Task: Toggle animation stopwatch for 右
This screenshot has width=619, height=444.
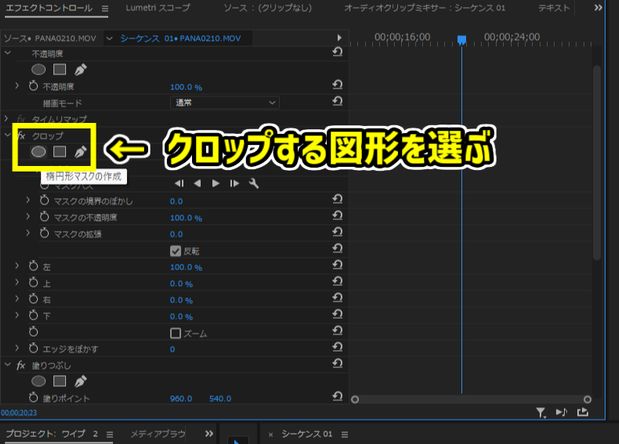Action: coord(34,299)
